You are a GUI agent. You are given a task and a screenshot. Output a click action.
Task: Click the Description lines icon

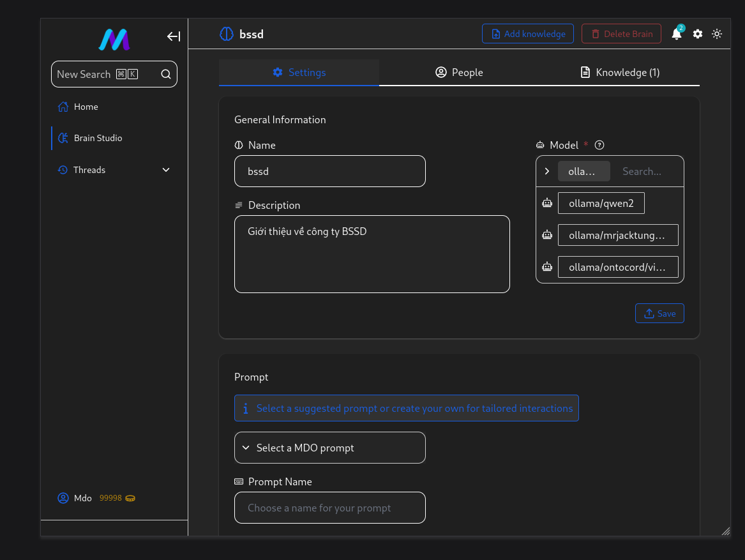(239, 206)
